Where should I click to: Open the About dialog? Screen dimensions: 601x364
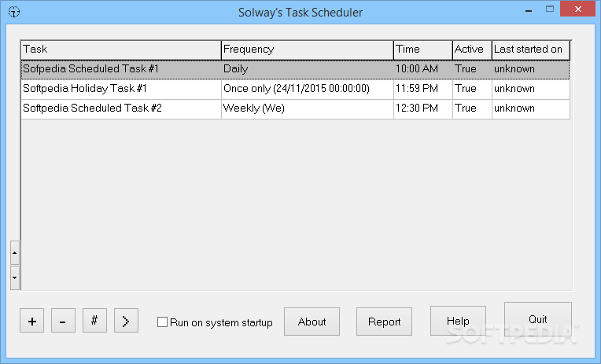[312, 322]
